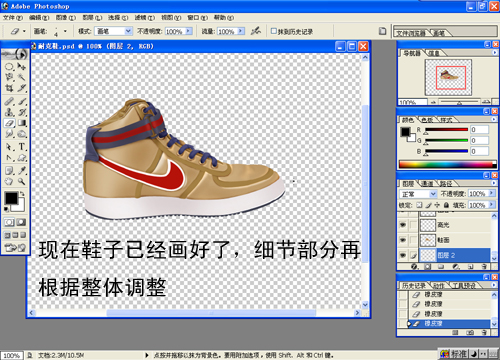Select the Zoom magnifier tool
Screen dimensions: 500x360
(22, 181)
